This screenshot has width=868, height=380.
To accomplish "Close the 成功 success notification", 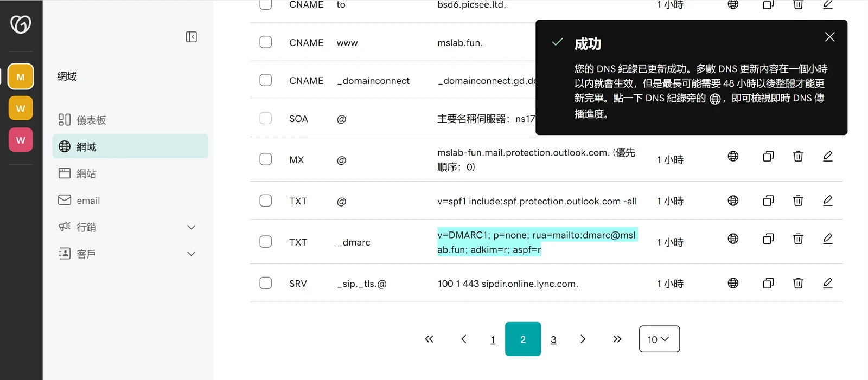I will 829,37.
